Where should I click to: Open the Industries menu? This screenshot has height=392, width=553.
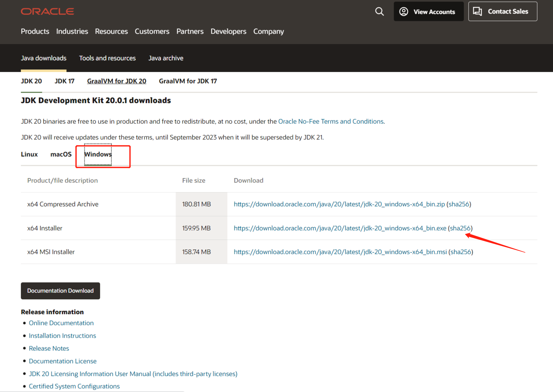(x=72, y=31)
